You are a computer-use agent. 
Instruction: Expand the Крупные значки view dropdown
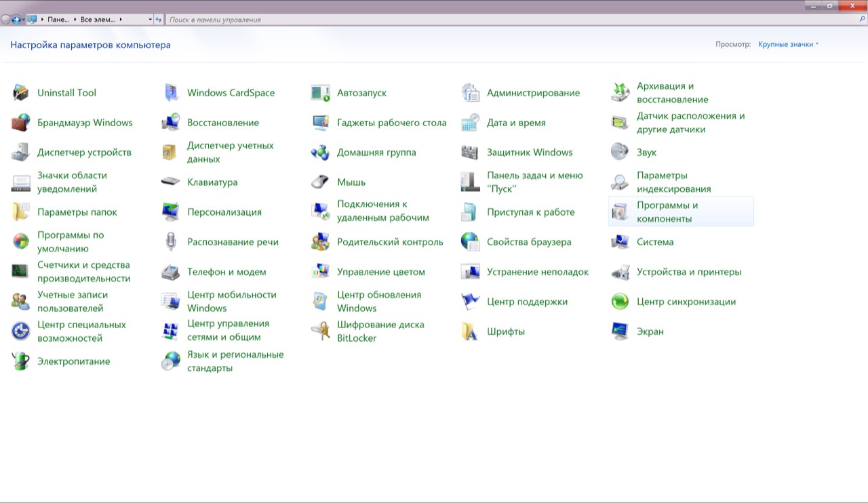pyautogui.click(x=789, y=44)
